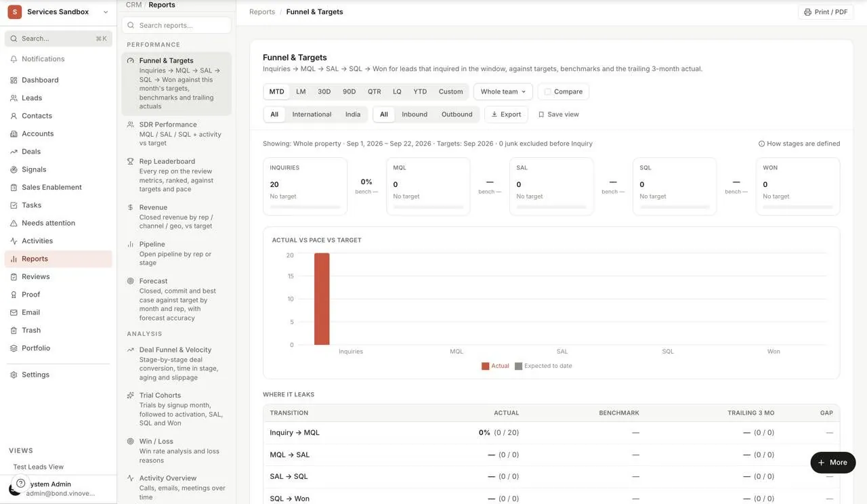Click the help question mark icon
The width and height of the screenshot is (867, 504).
click(x=21, y=483)
